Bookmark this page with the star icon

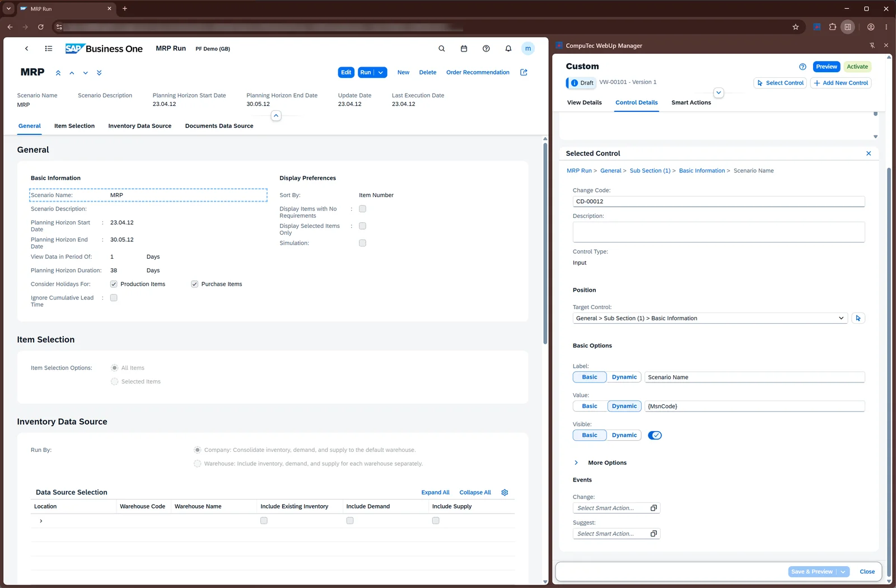(795, 27)
